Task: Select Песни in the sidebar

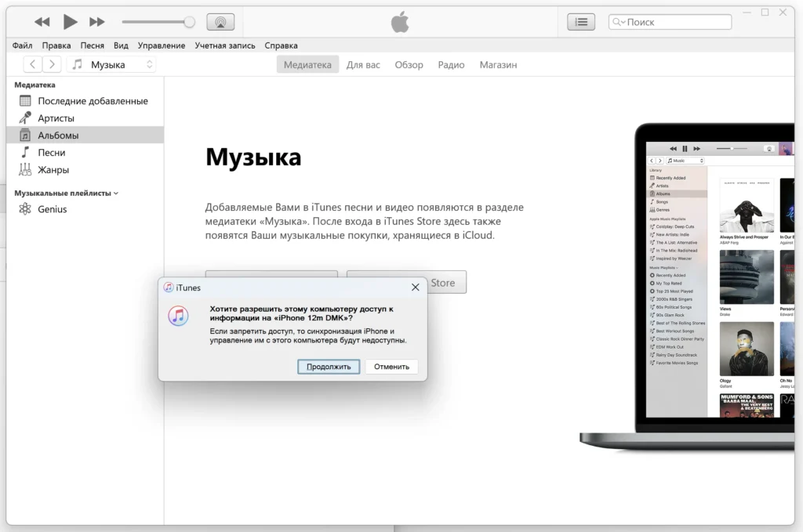Action: (x=85, y=153)
